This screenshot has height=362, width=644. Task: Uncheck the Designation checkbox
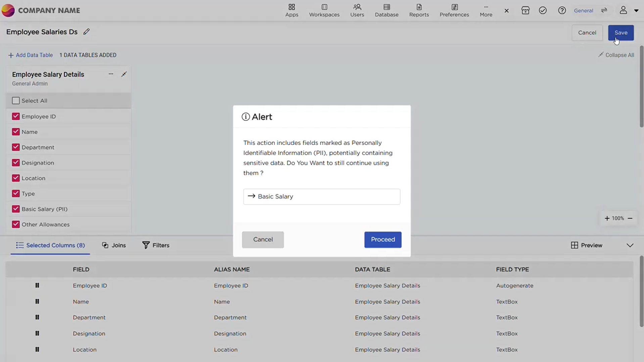[16, 163]
